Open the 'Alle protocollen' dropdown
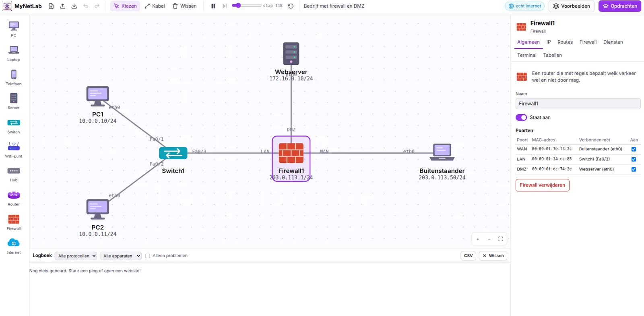 (76, 256)
